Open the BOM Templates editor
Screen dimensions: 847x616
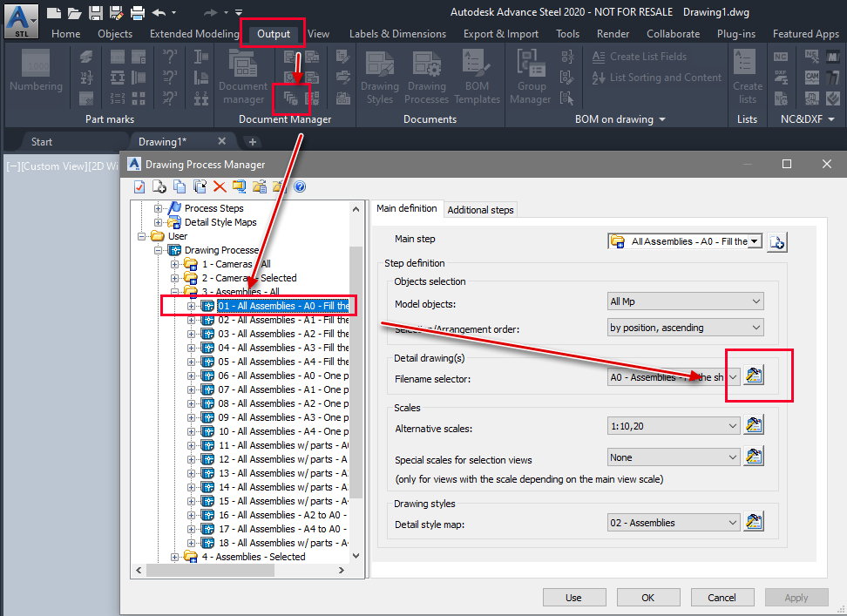tap(477, 77)
